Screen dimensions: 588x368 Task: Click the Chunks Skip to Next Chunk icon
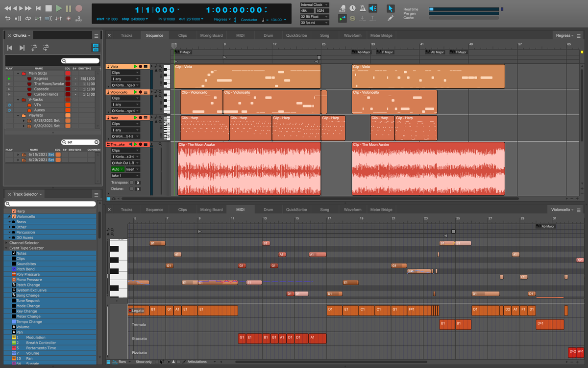[x=22, y=48]
